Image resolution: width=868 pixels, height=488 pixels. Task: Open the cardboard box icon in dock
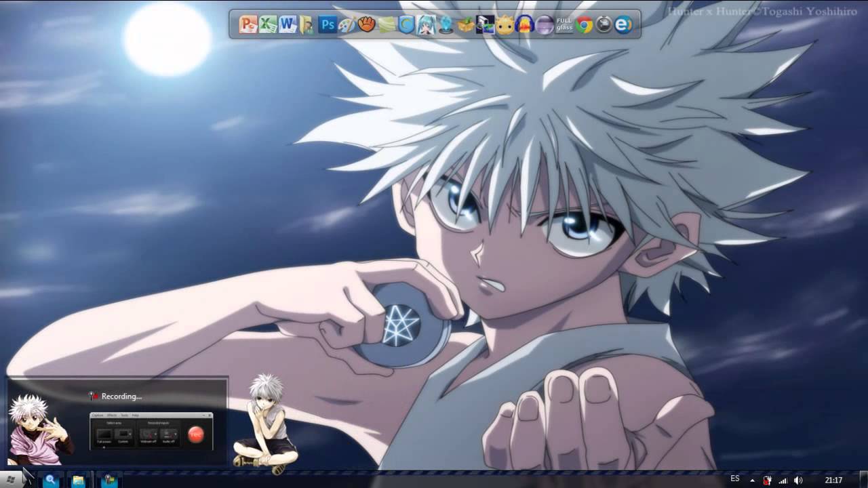coord(465,25)
